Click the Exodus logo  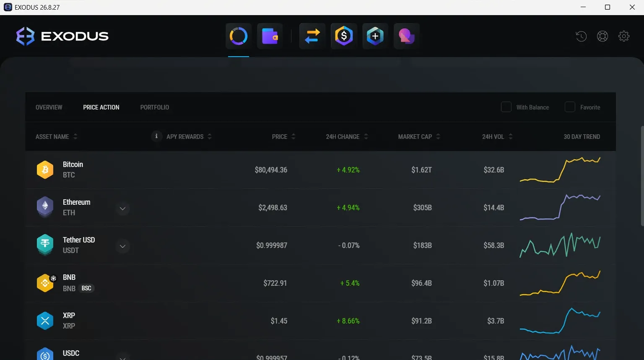point(62,36)
